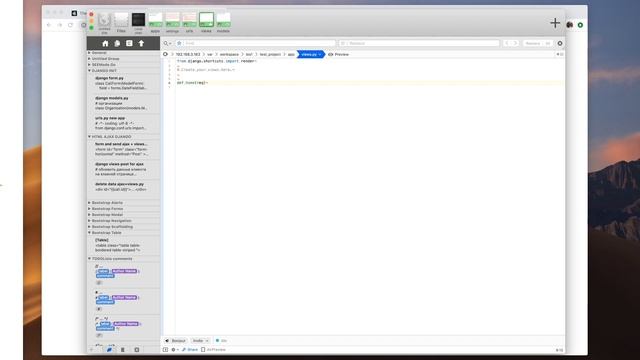Switch to the apps tab thumbnail

(155, 22)
